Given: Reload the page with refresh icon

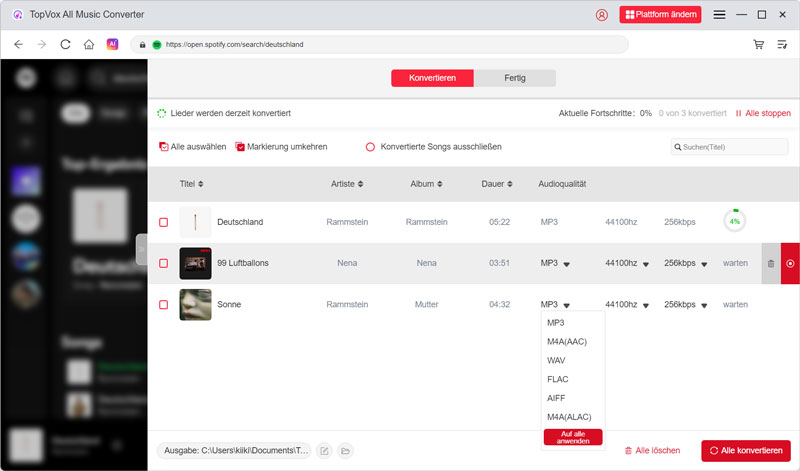Looking at the screenshot, I should [66, 45].
